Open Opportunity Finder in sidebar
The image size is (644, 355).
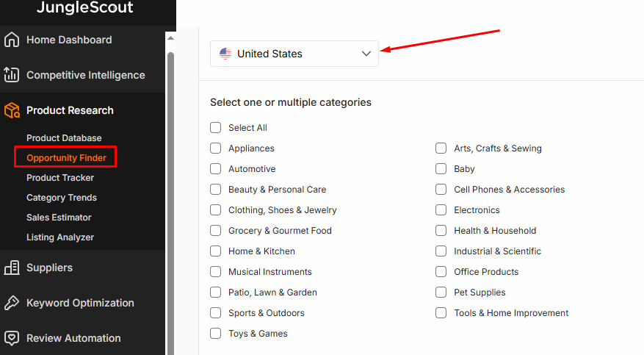(x=66, y=158)
